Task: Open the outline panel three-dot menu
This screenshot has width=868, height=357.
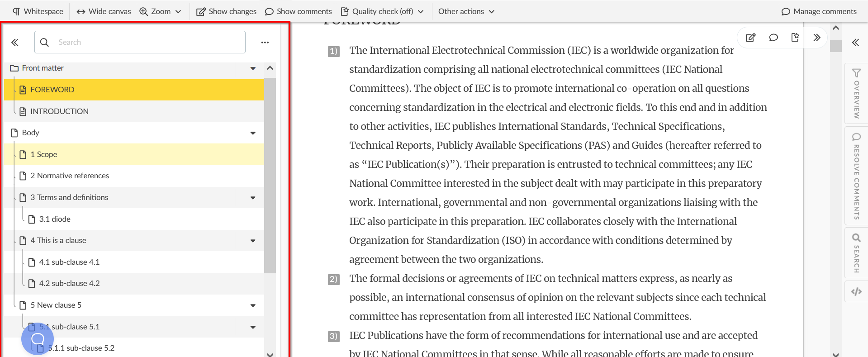Action: tap(265, 43)
